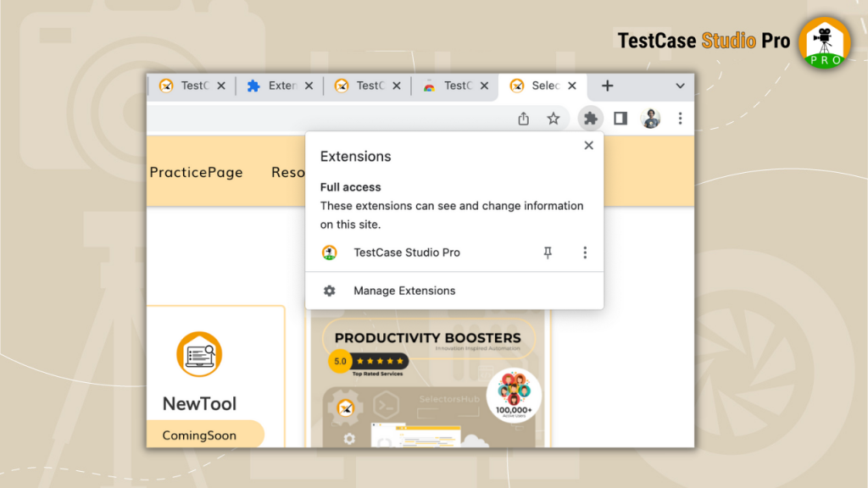
Task: Pin TestCase Studio Pro extension
Action: (x=548, y=252)
